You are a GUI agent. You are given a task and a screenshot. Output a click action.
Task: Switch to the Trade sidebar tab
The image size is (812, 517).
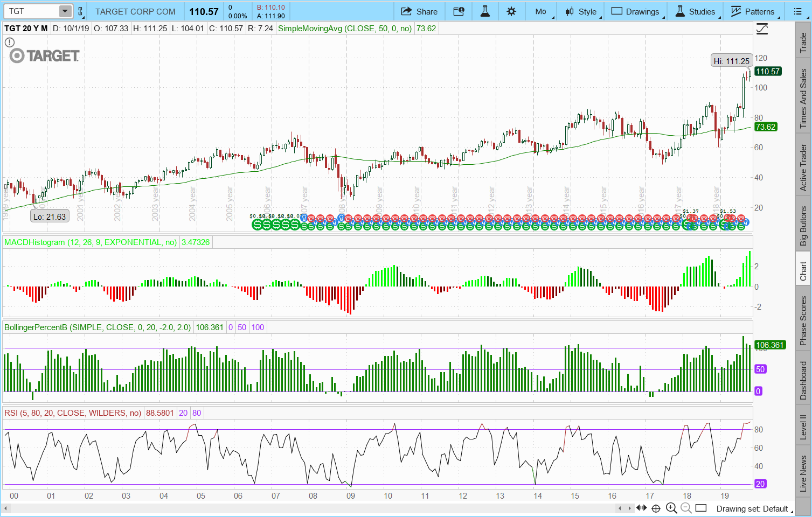pos(803,42)
